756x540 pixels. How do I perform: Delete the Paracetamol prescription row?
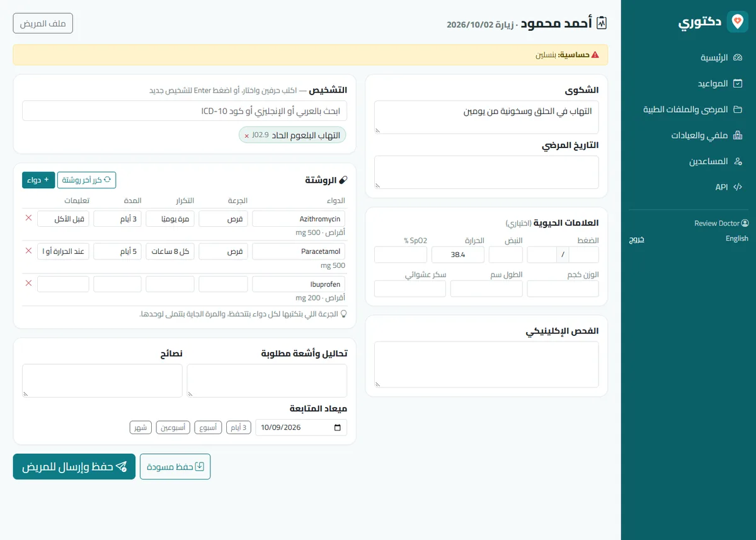click(x=28, y=251)
